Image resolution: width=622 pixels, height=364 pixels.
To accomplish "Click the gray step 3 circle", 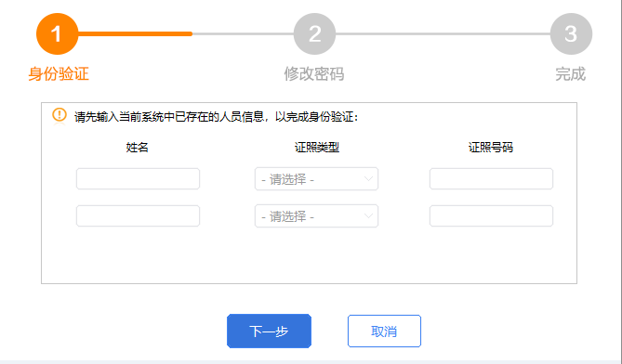I will point(571,33).
